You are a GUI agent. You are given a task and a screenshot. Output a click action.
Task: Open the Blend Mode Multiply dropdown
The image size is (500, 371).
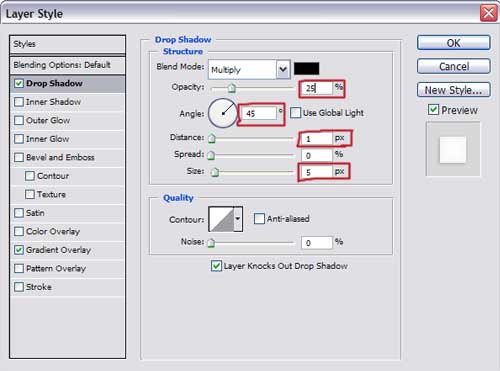coord(249,69)
